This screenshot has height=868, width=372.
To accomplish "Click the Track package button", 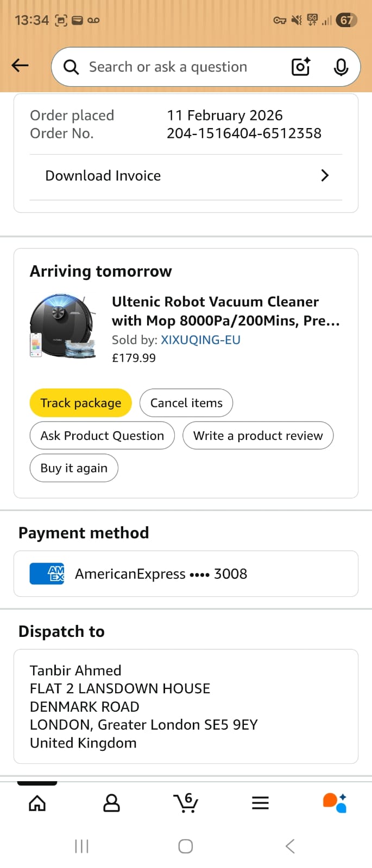I will (80, 403).
